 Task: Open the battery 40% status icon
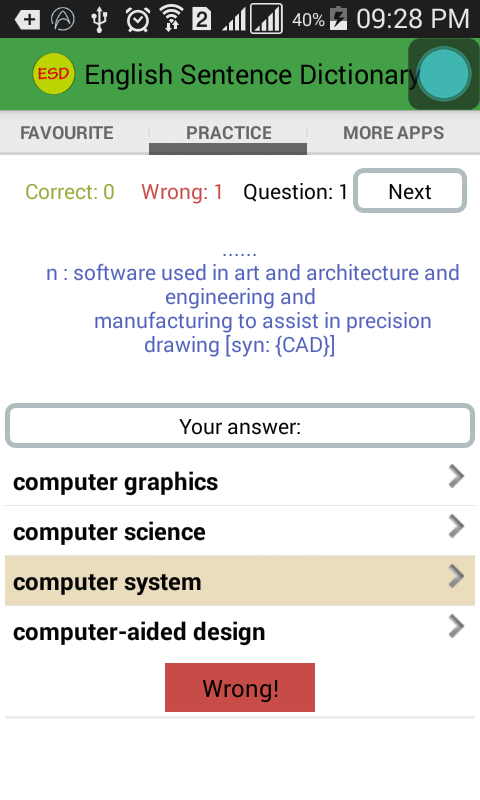click(x=338, y=19)
